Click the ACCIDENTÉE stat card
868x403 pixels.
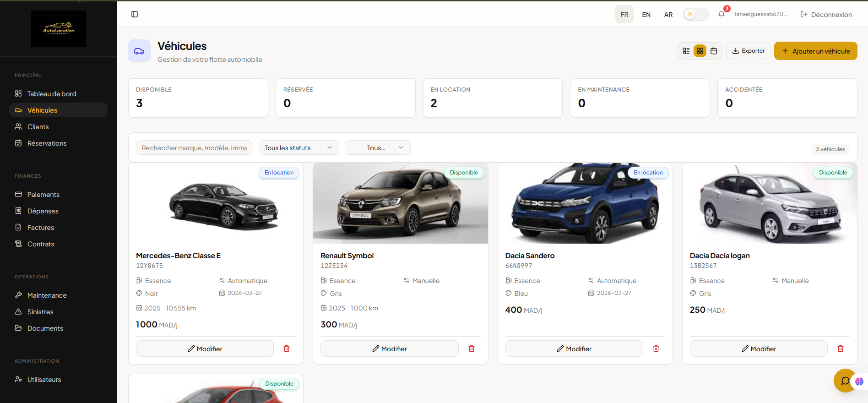787,98
